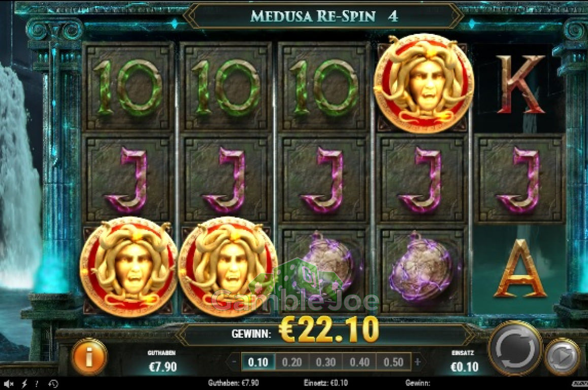The width and height of the screenshot is (588, 390).
Task: Open the game history clock icon
Action: [53, 383]
